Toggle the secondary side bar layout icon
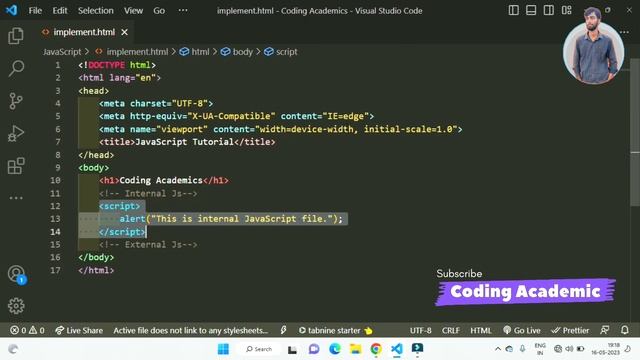This screenshot has height=360, width=640. [549, 10]
